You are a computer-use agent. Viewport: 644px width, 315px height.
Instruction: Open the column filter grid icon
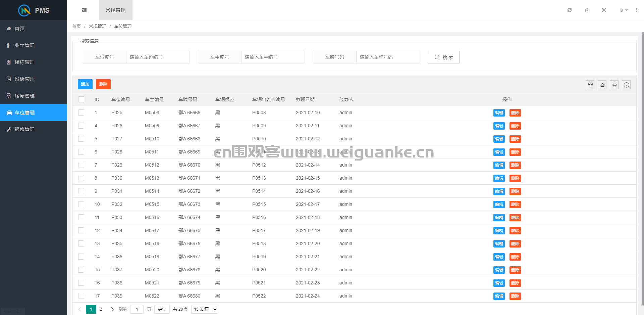tap(590, 85)
